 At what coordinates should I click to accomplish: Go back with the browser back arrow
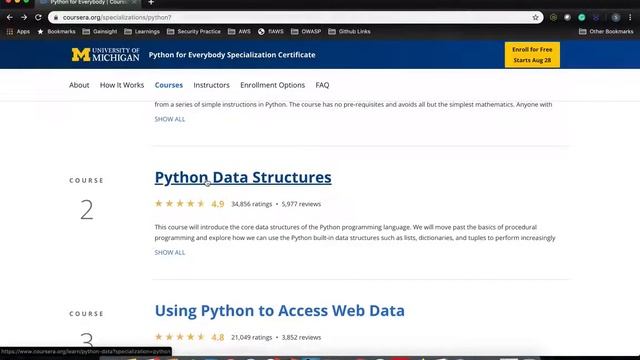10,18
